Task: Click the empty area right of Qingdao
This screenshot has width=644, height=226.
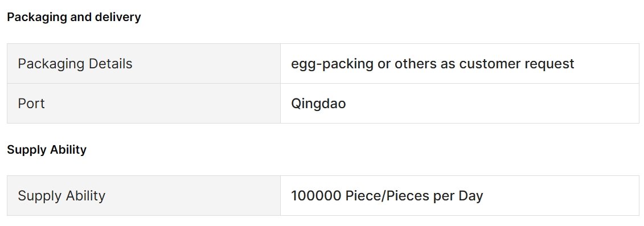Action: [x=493, y=104]
